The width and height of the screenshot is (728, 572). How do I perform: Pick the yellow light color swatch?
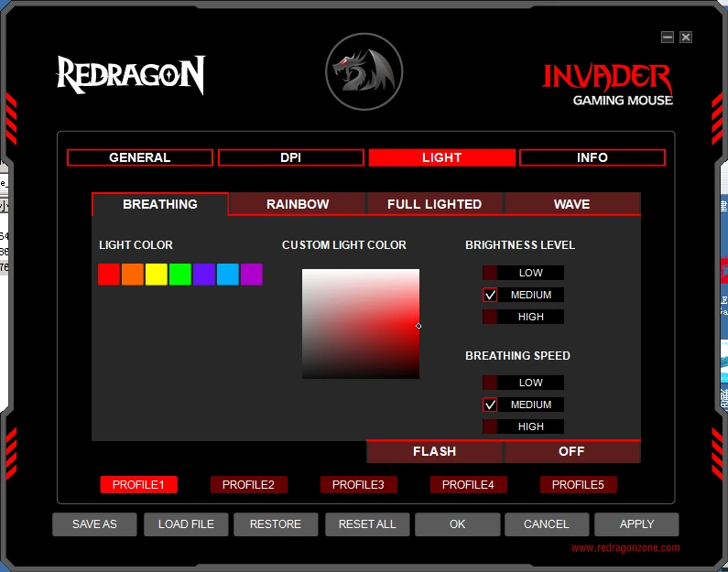[157, 275]
